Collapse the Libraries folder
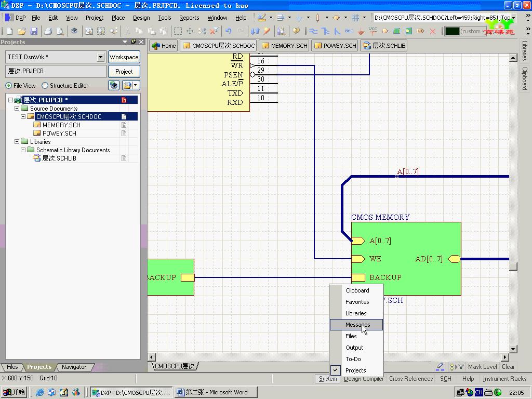 (17, 141)
